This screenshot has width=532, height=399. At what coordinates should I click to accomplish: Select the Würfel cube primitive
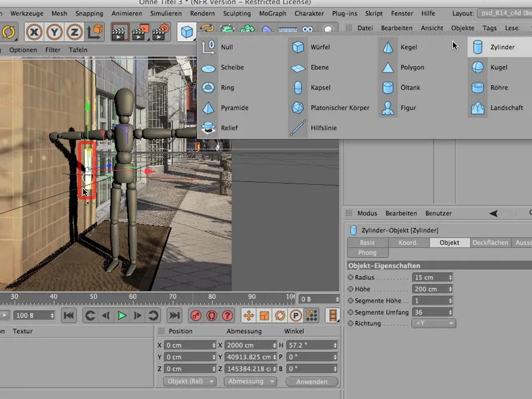coord(311,47)
